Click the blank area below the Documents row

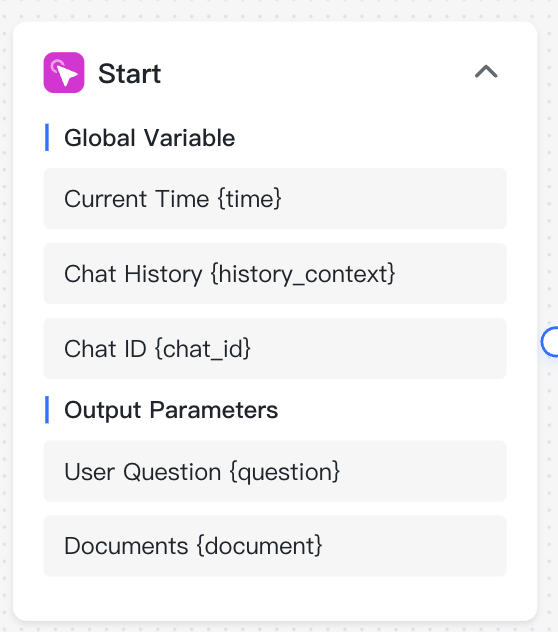click(x=275, y=599)
